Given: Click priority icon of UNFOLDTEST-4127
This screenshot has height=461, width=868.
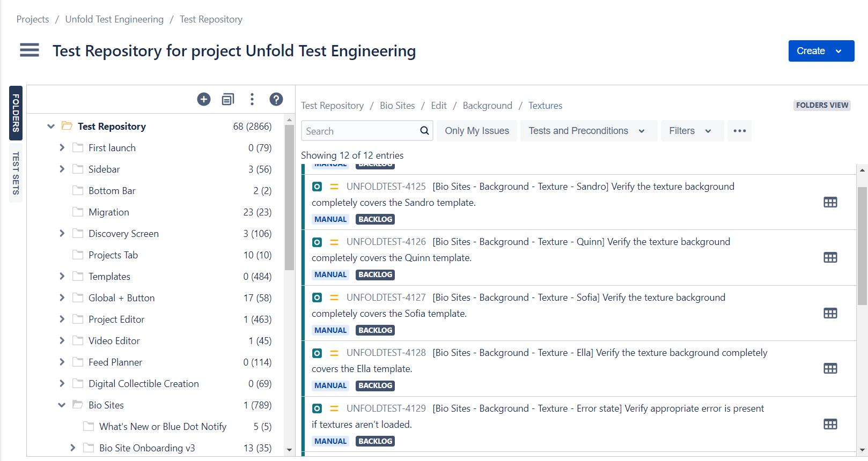Looking at the screenshot, I should pos(334,298).
